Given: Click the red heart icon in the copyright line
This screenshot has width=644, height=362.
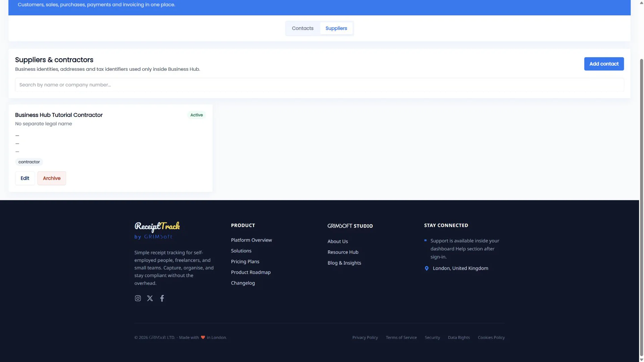Looking at the screenshot, I should coord(203,338).
